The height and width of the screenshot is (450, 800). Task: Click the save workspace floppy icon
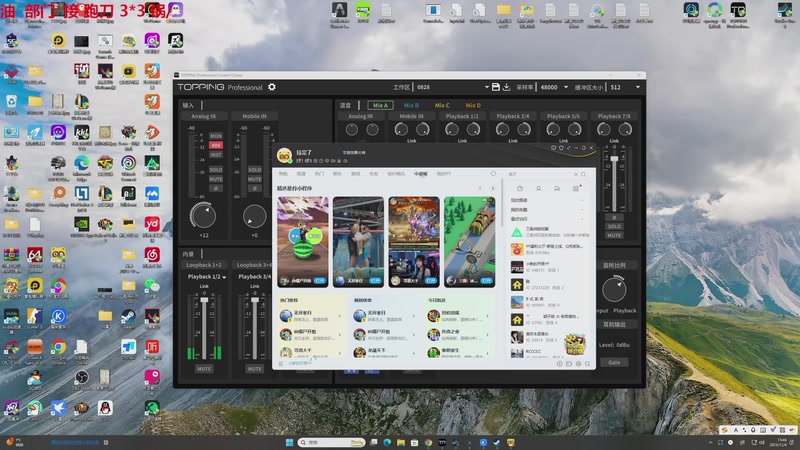click(494, 87)
